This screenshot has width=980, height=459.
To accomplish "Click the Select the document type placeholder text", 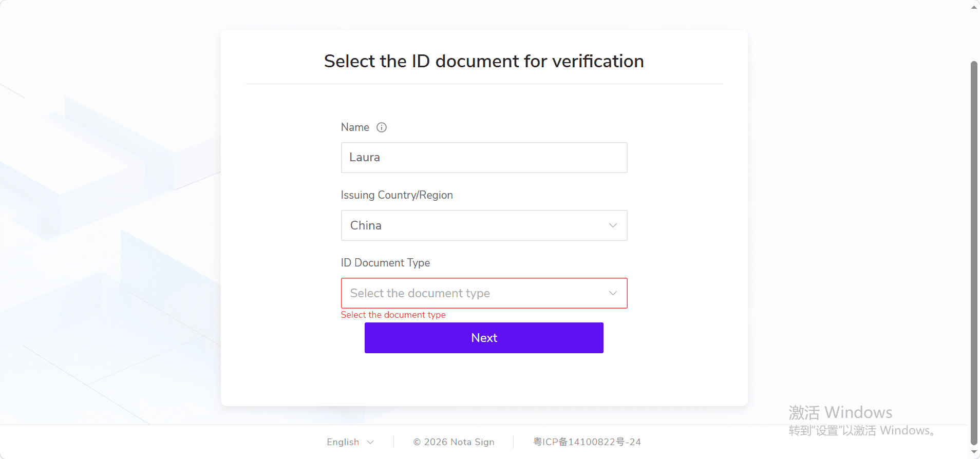I will coord(420,293).
